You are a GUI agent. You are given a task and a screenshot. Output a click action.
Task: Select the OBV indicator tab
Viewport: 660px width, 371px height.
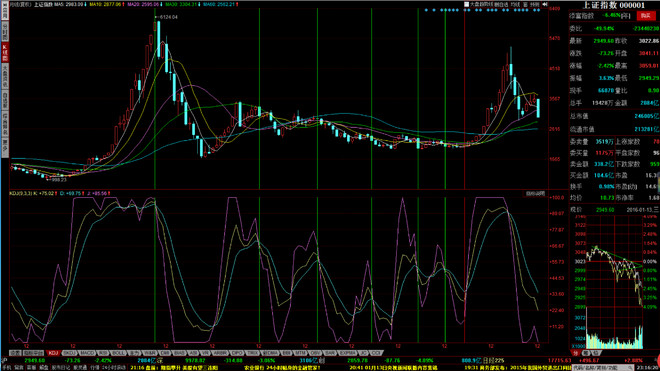(315, 353)
